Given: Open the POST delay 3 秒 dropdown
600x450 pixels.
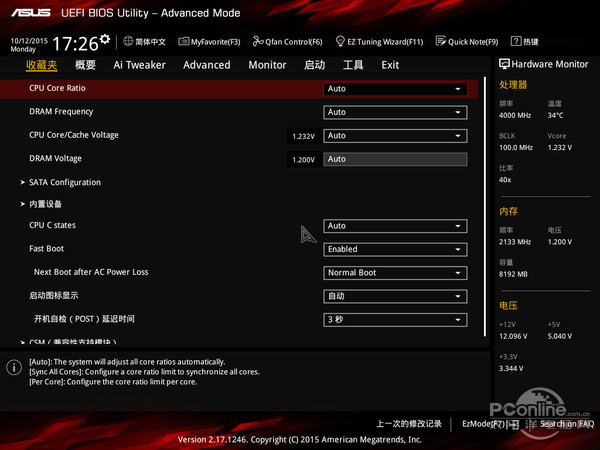Looking at the screenshot, I should [x=395, y=320].
